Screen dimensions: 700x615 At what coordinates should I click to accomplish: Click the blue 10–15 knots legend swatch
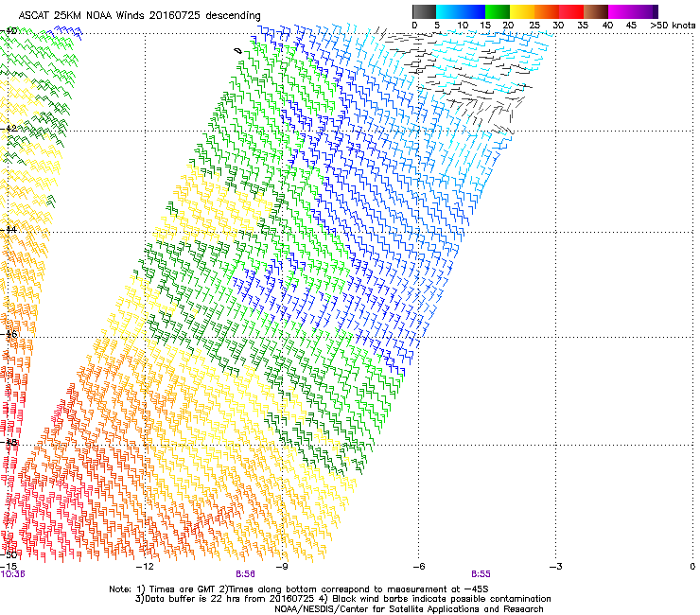(473, 11)
